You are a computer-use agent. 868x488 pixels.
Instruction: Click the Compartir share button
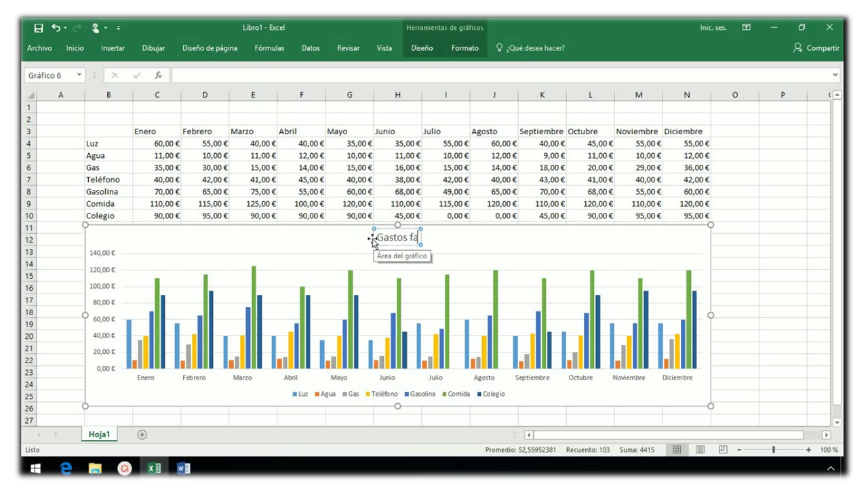click(x=816, y=48)
